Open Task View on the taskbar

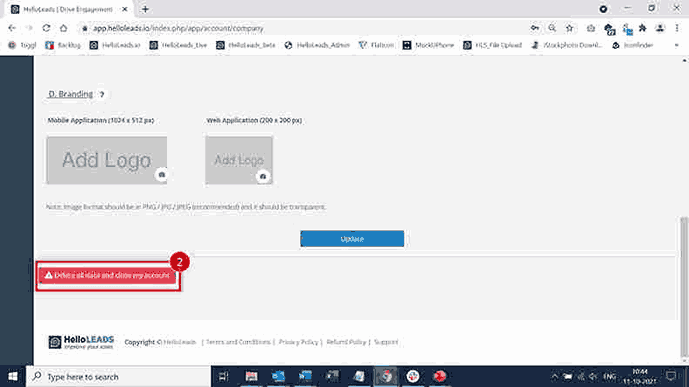coord(224,376)
